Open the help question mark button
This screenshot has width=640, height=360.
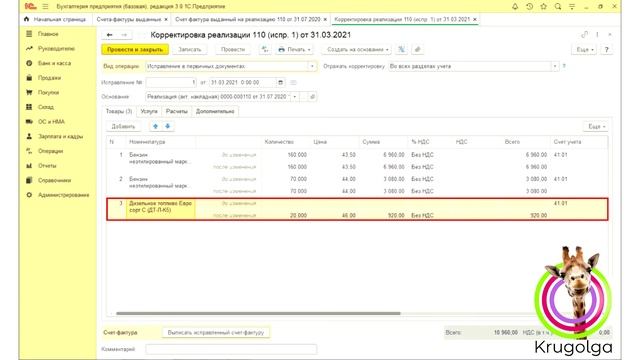click(x=607, y=49)
